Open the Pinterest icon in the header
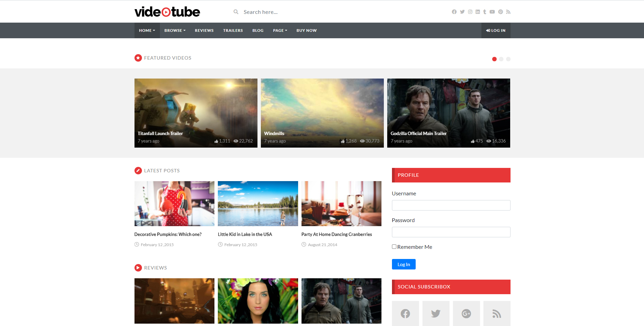This screenshot has width=644, height=326. 500,12
